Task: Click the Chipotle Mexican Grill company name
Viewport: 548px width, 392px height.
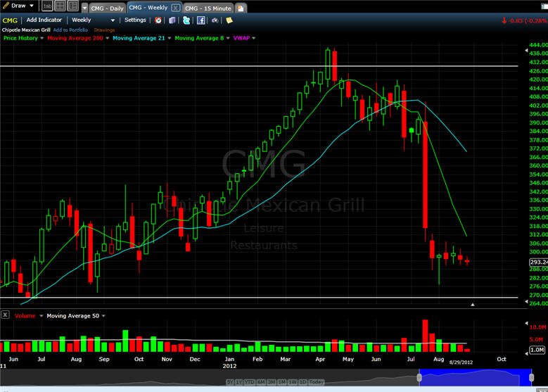Action: (x=26, y=30)
